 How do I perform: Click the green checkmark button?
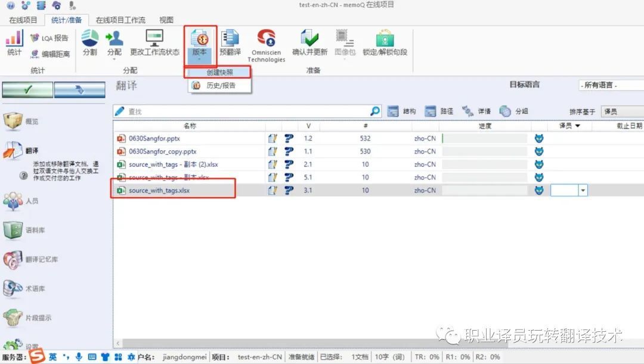pyautogui.click(x=27, y=89)
